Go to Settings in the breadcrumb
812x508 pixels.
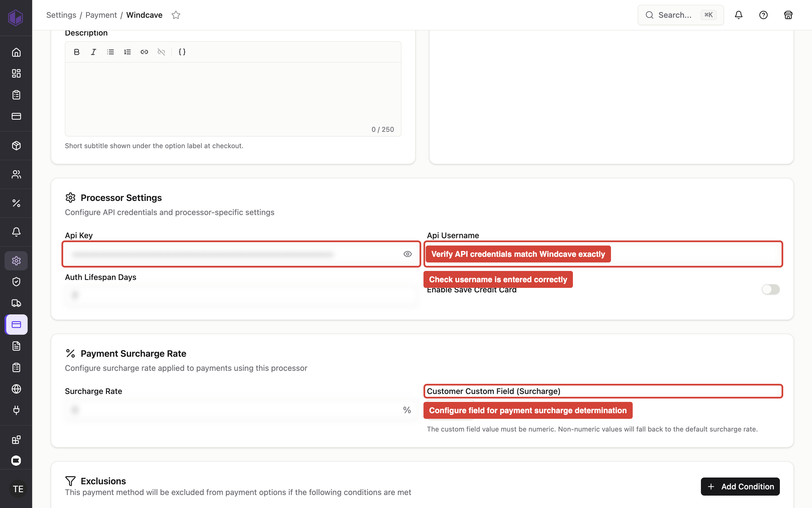point(61,15)
